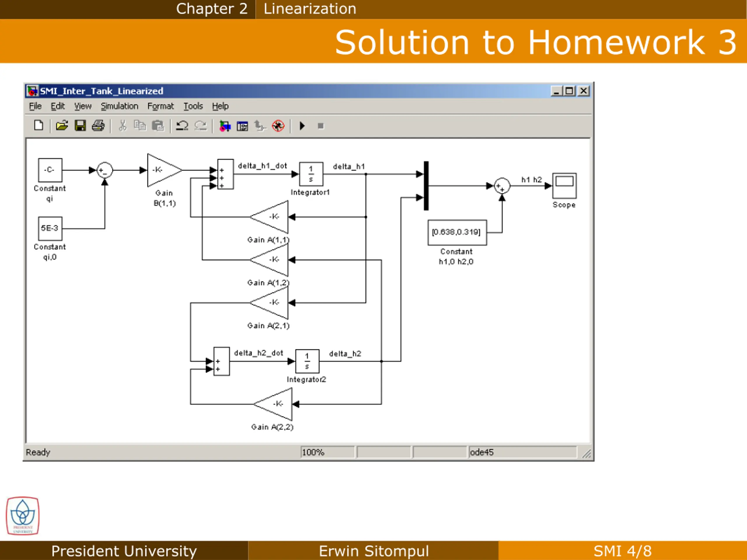Save the model with the floppy icon
The width and height of the screenshot is (747, 560).
(x=80, y=126)
